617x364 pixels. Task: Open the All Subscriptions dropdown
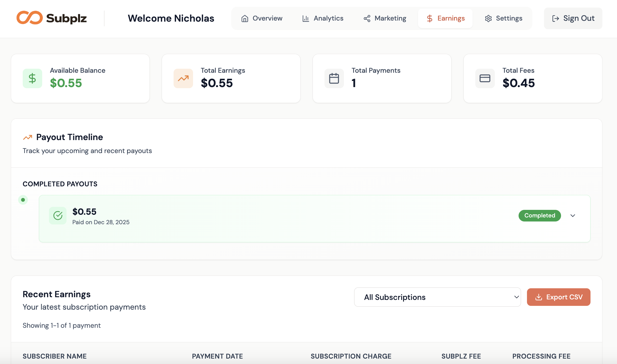point(437,297)
